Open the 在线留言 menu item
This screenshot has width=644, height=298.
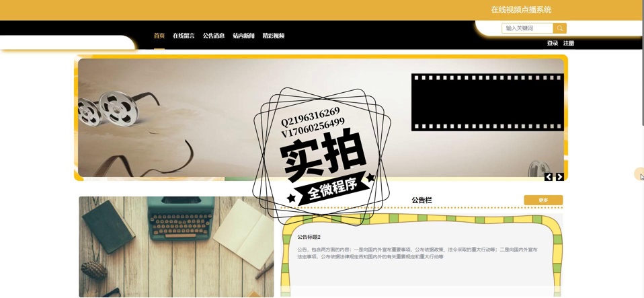tap(184, 36)
